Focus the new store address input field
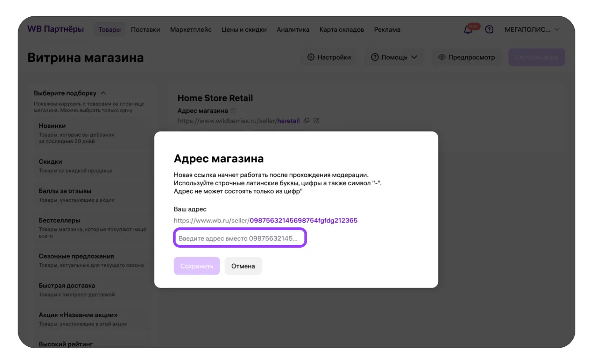593x364 pixels. point(240,238)
